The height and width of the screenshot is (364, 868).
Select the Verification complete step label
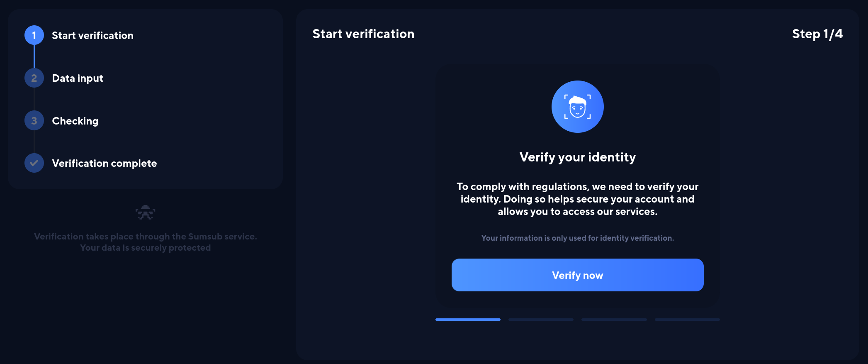pos(105,164)
